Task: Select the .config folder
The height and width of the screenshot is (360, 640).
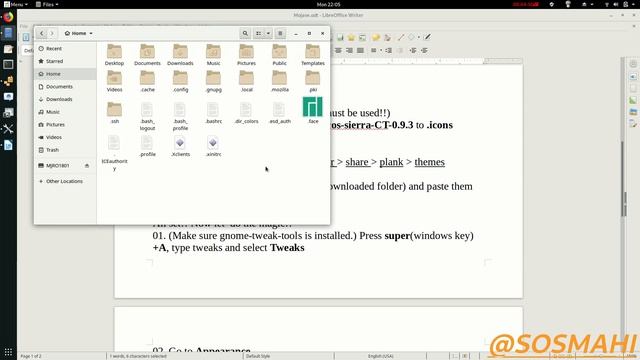Action: [180, 81]
